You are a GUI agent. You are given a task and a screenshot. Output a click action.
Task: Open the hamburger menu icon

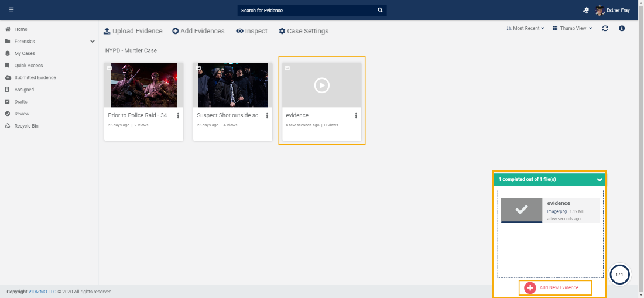tap(12, 9)
